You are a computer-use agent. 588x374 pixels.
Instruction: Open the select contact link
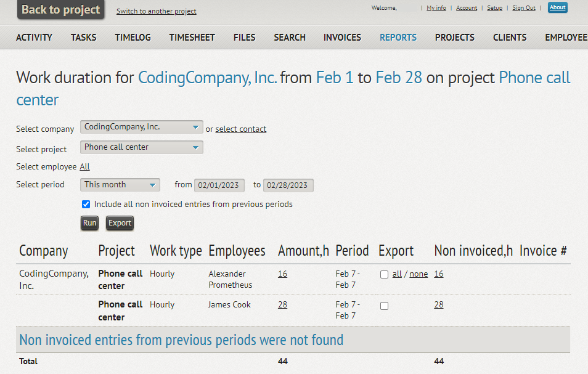click(241, 129)
